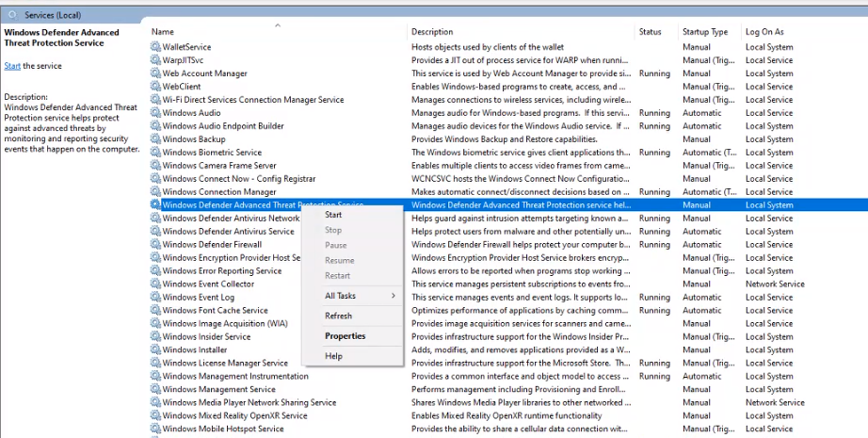Expand the All Tasks submenu arrow
This screenshot has height=438, width=868.
393,296
